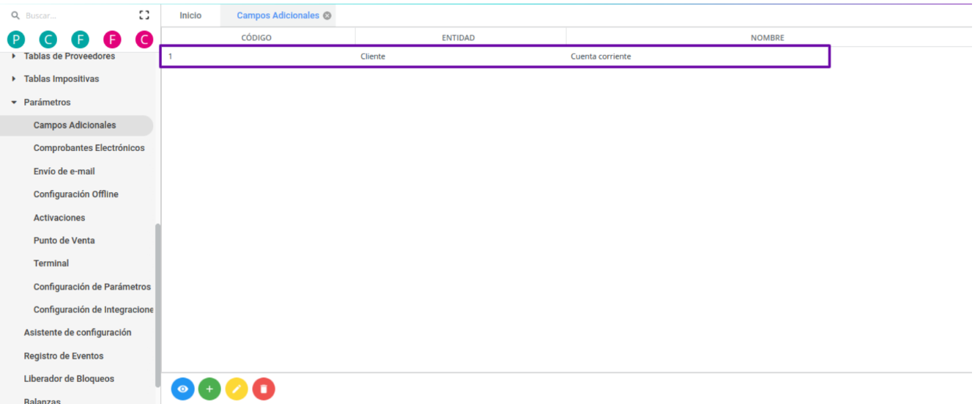Click the pink F shortcut circle

tap(112, 40)
